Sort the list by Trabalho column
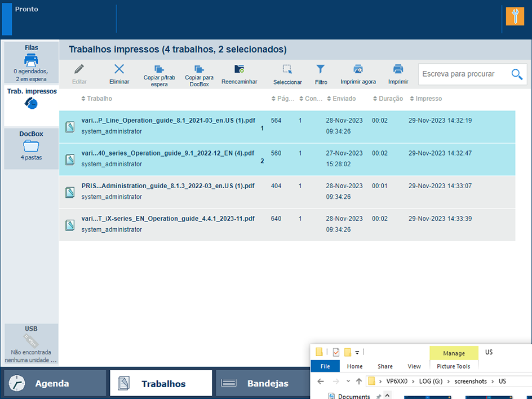Viewport: 532px width, 399px height. pos(99,99)
